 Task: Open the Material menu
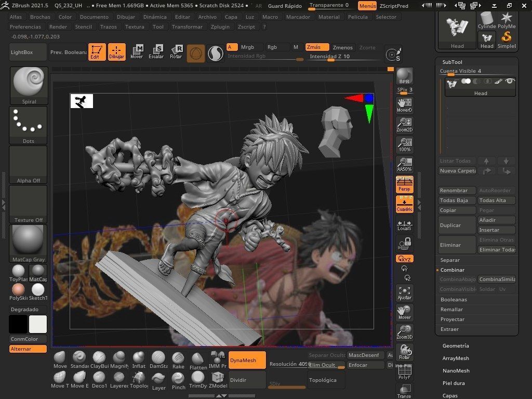(x=329, y=17)
